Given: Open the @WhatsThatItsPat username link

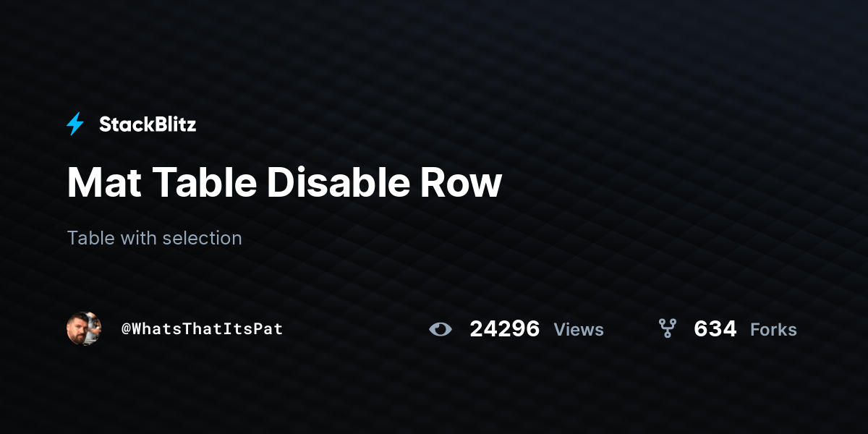Looking at the screenshot, I should point(202,329).
